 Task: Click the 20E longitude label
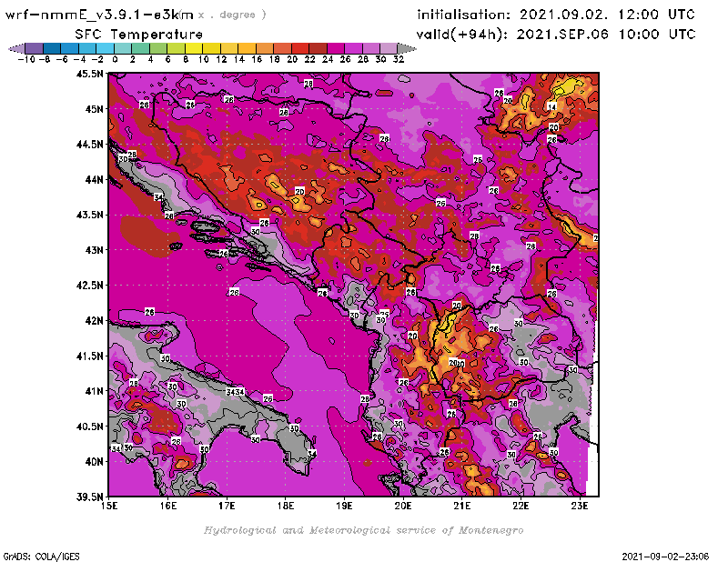point(403,506)
